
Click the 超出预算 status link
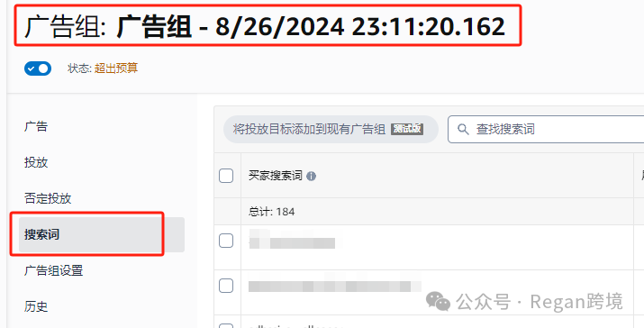pyautogui.click(x=116, y=68)
